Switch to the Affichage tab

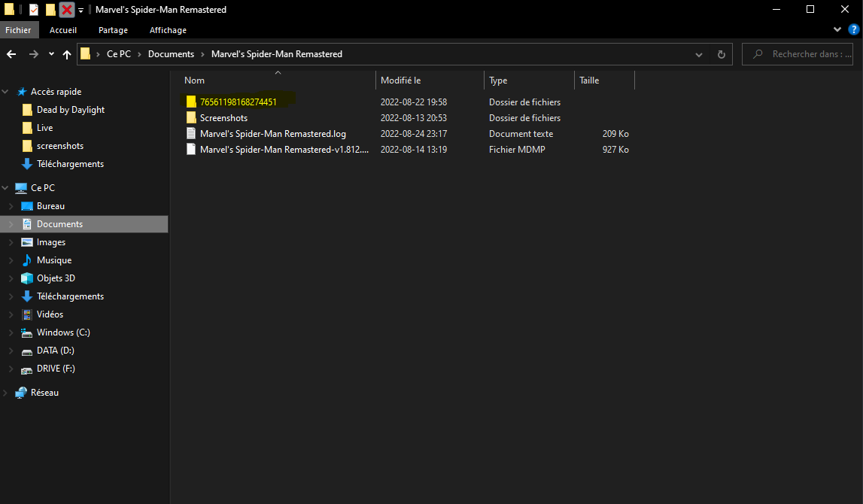(x=168, y=30)
